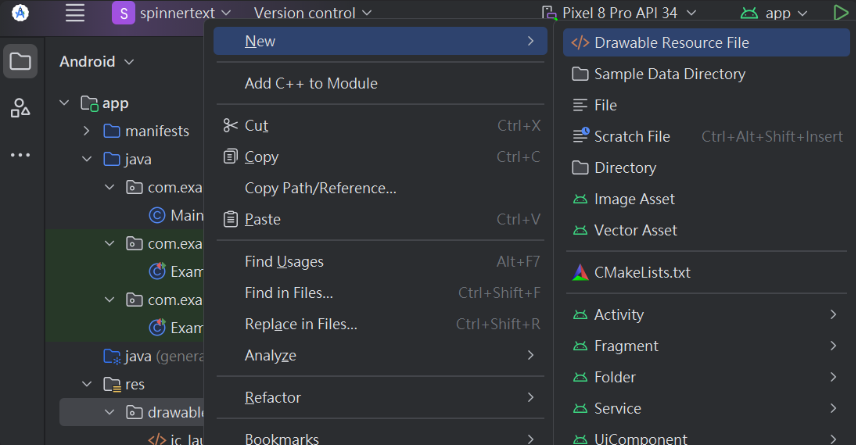Select Vector Asset in New submenu
Image resolution: width=856 pixels, height=445 pixels.
tap(635, 230)
